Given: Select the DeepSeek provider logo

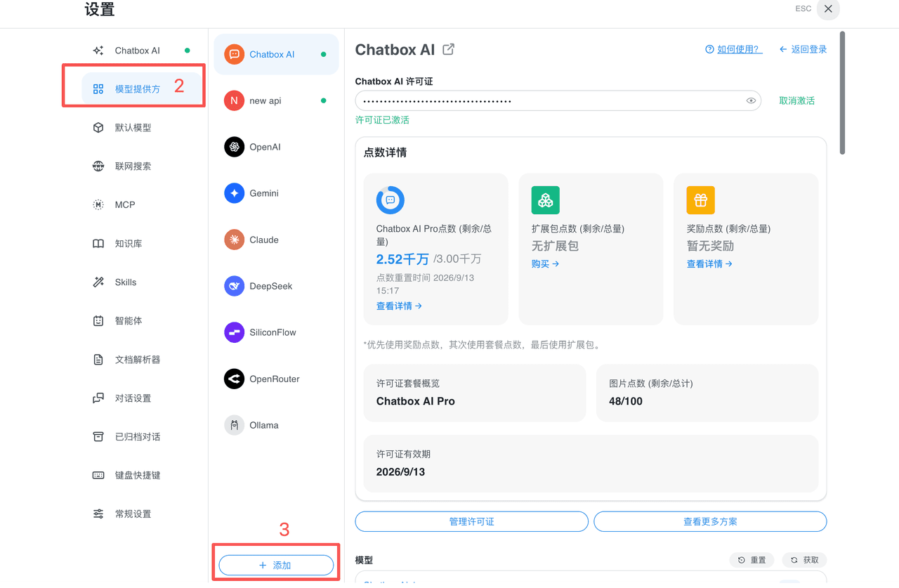Looking at the screenshot, I should point(234,286).
